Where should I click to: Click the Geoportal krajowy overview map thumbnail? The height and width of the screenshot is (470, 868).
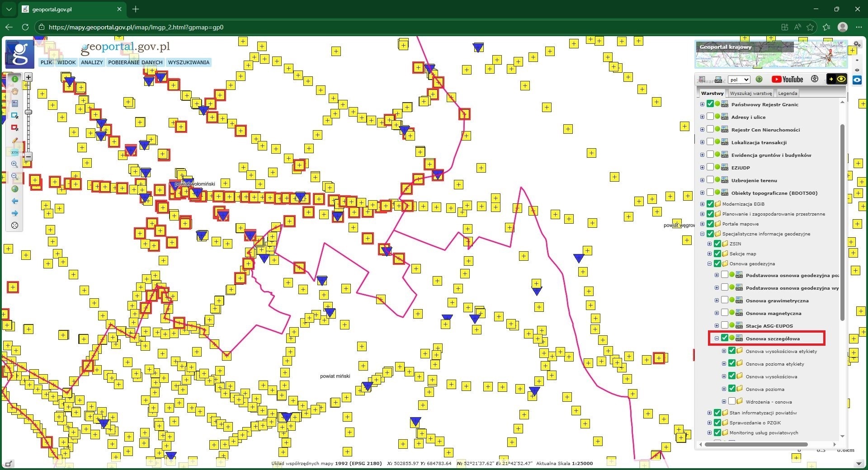tap(770, 55)
